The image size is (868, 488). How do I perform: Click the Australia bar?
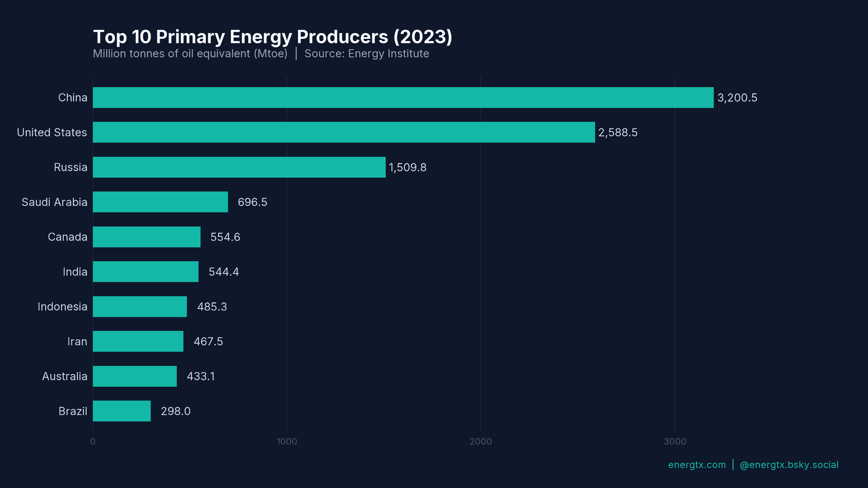click(x=135, y=376)
